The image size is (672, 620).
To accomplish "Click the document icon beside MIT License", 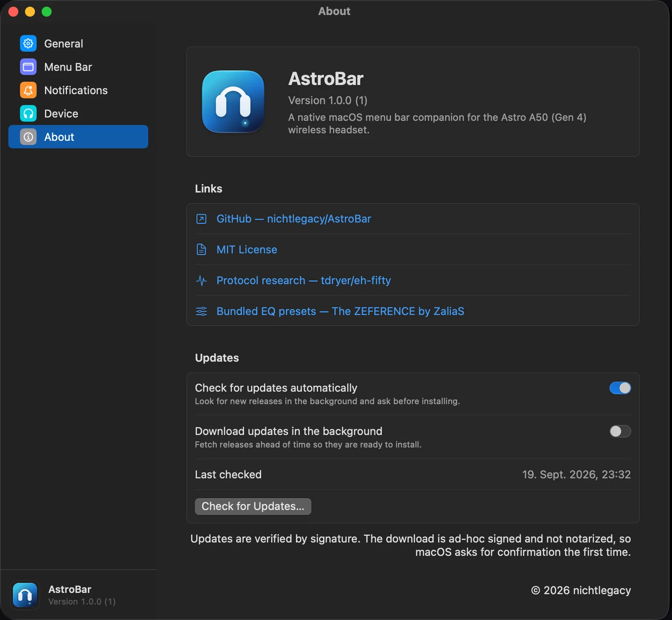I will 202,250.
